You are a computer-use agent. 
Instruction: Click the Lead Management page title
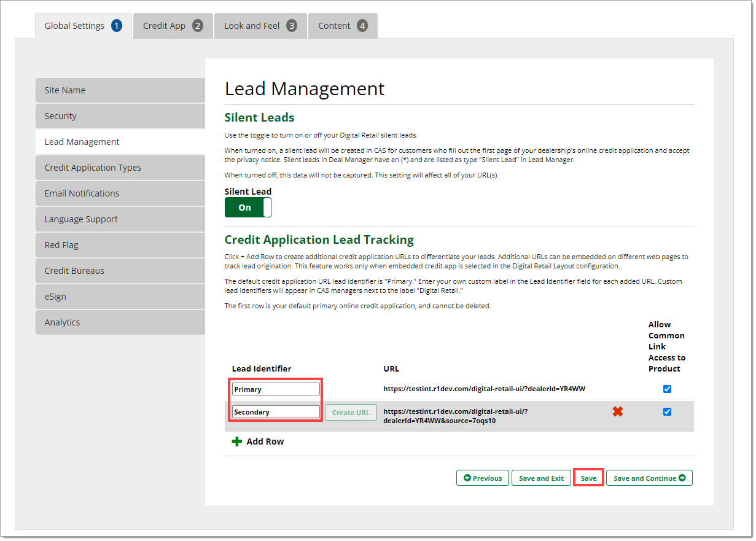(x=305, y=88)
